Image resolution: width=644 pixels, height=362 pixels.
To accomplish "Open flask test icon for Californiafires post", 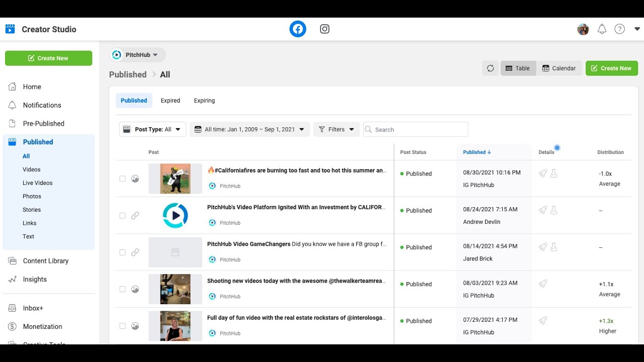I will [554, 173].
